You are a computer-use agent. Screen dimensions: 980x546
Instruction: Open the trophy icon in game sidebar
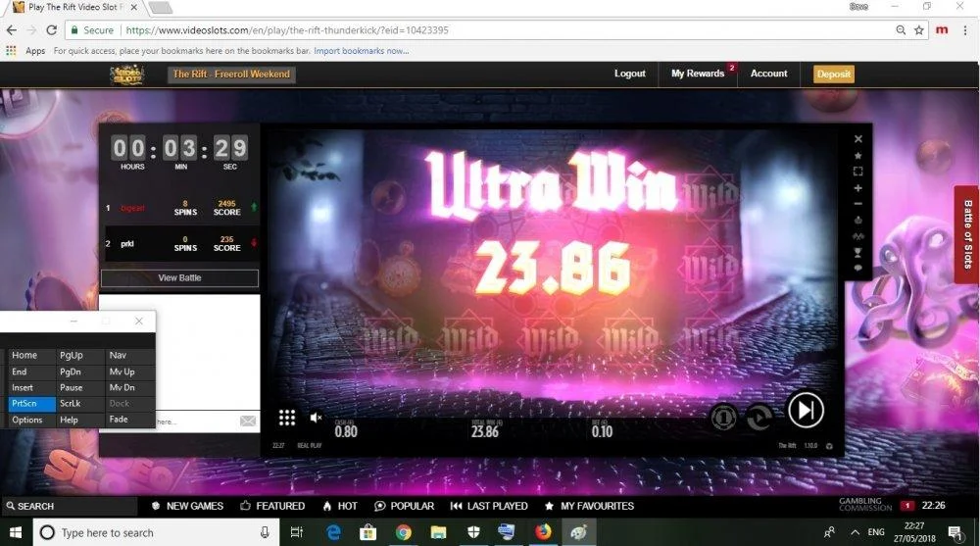(x=858, y=253)
